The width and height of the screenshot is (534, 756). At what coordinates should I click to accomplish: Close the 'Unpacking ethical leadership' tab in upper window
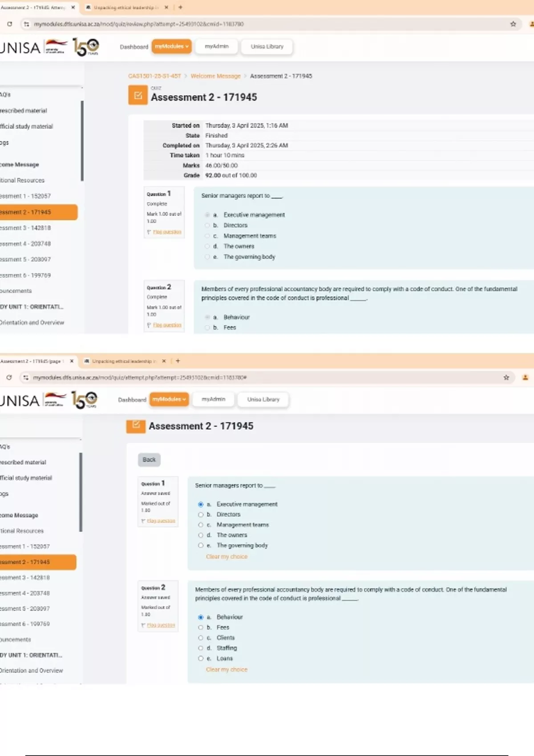click(166, 8)
